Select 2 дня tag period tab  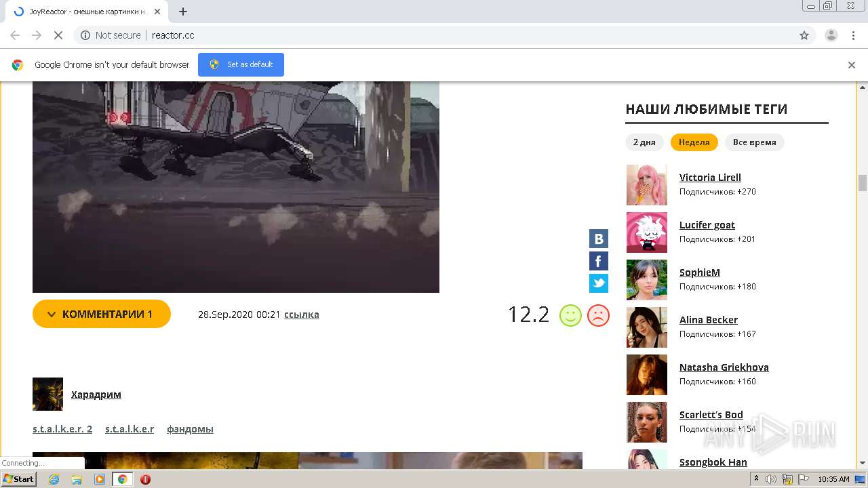pos(644,142)
